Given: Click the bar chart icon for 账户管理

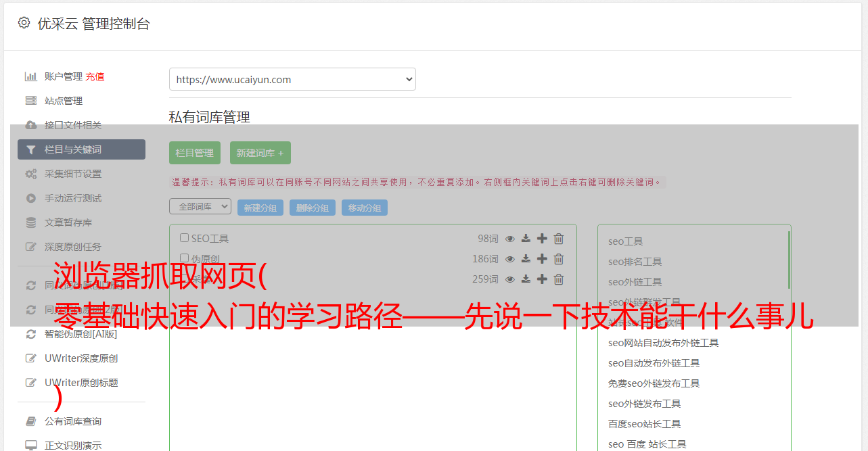Looking at the screenshot, I should click(30, 76).
